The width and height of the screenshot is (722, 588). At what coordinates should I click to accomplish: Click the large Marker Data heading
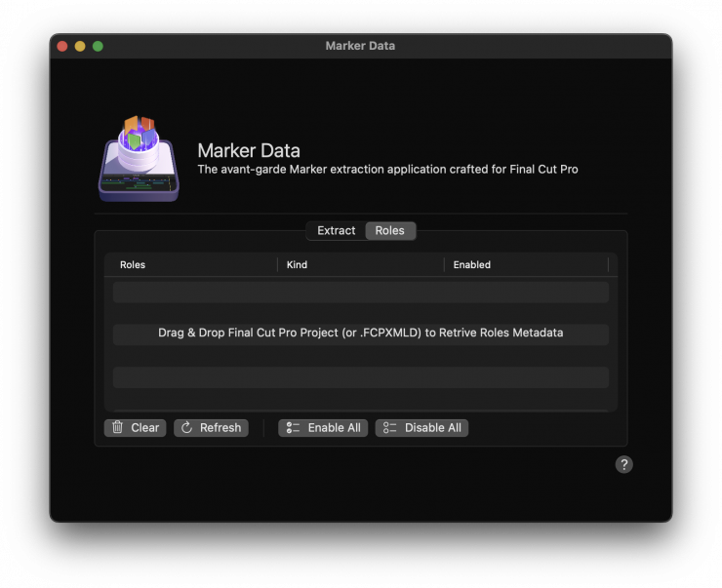pyautogui.click(x=249, y=150)
